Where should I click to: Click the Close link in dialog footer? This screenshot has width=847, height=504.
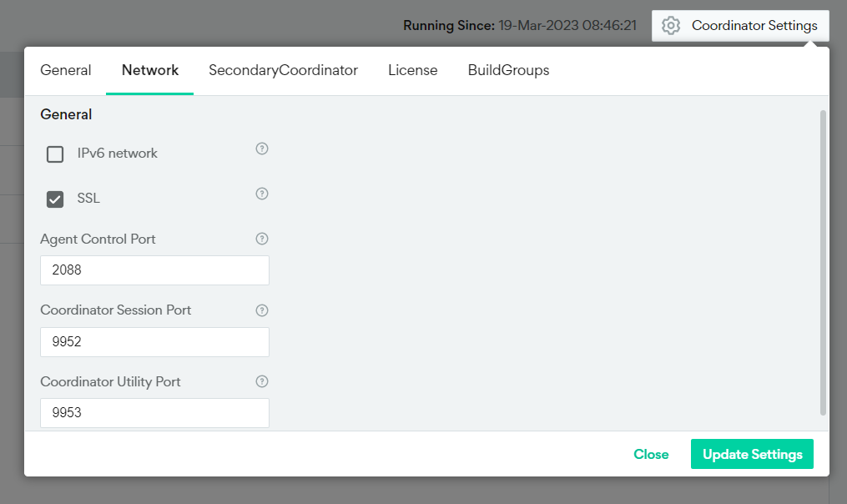tap(651, 454)
